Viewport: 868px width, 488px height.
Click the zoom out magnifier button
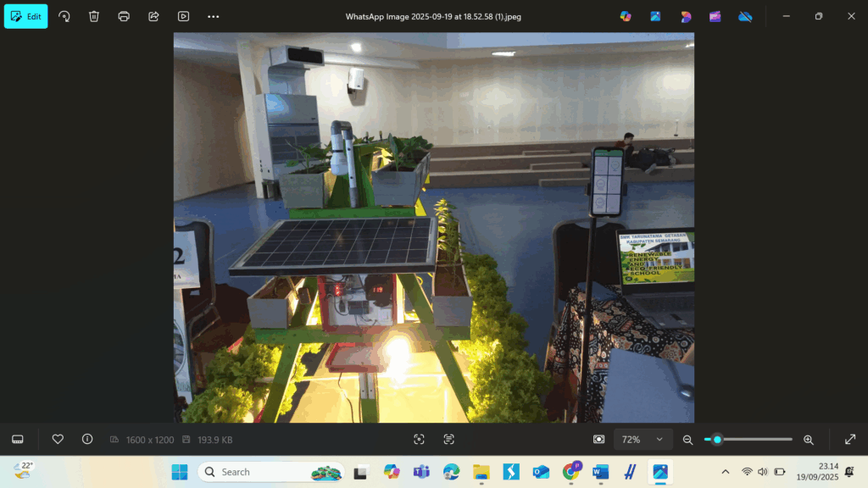click(x=687, y=440)
